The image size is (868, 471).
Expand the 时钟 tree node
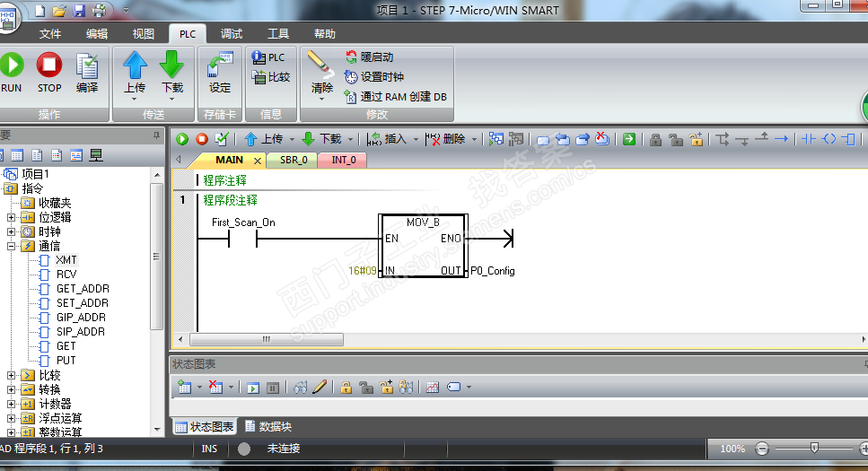[x=11, y=231]
